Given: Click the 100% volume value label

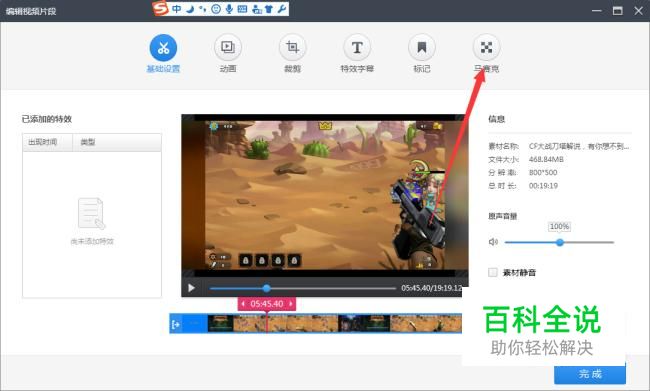Looking at the screenshot, I should [x=559, y=226].
